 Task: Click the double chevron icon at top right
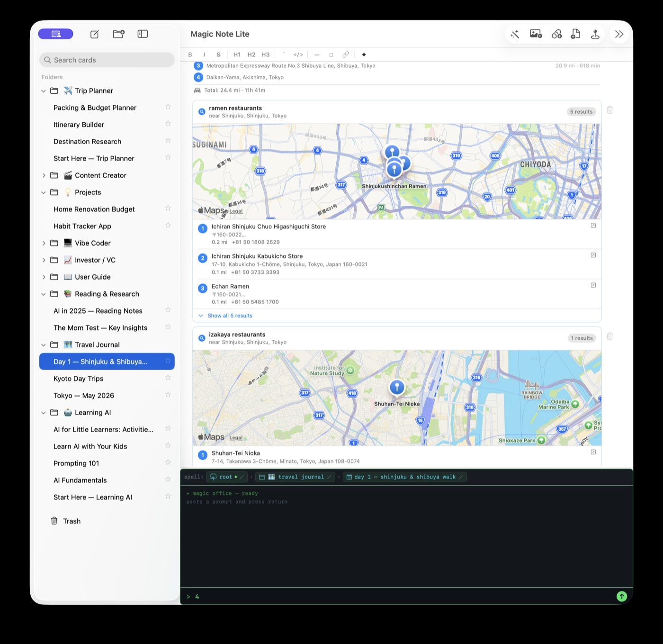[x=619, y=34]
